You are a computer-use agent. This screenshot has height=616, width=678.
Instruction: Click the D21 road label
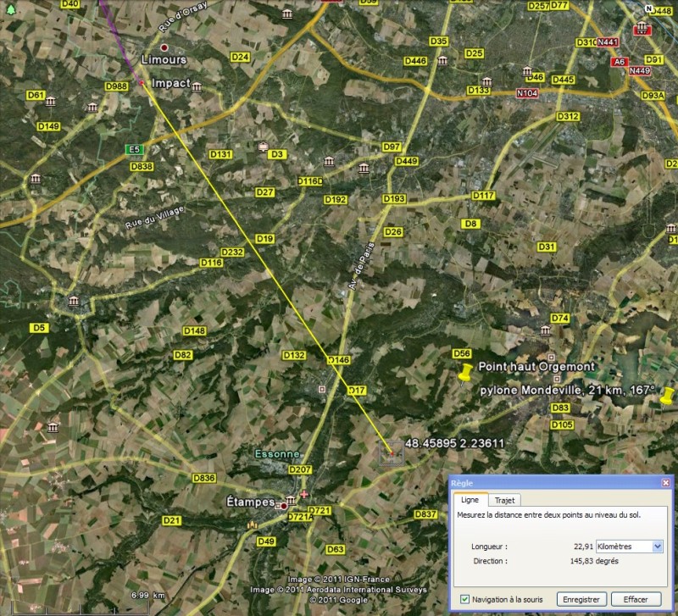171,520
